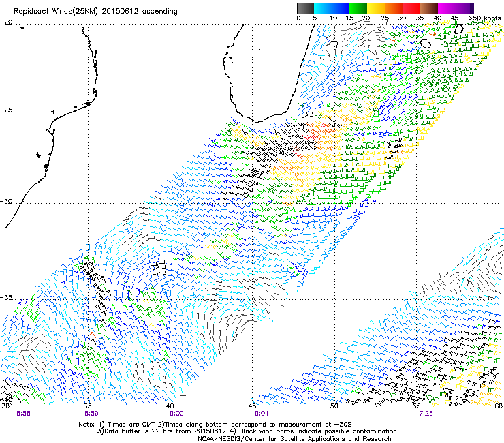Click the small thick-outlined island at top right

(458, 29)
